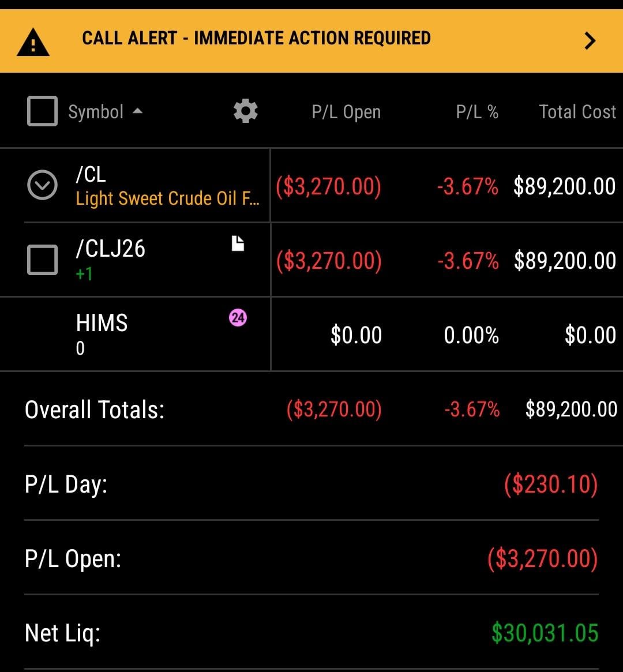The image size is (623, 672).
Task: Open call alert details chevron arrow
Action: [x=590, y=40]
